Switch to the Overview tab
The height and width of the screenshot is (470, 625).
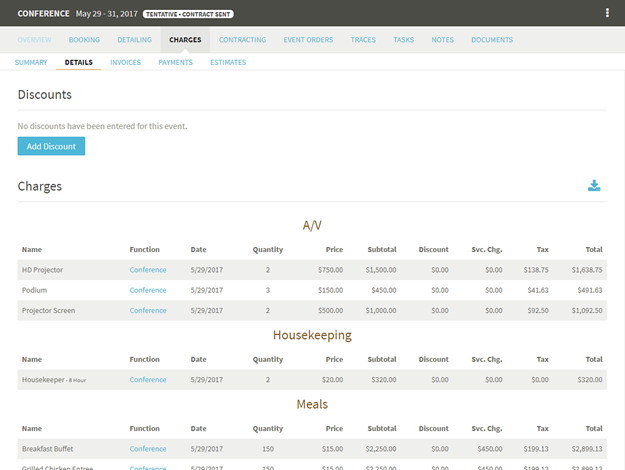[x=34, y=40]
